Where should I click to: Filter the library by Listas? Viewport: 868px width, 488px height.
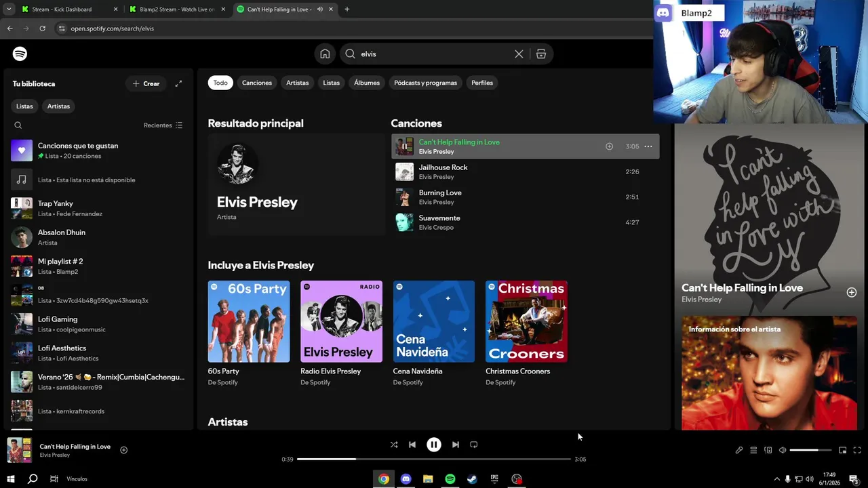coord(24,106)
